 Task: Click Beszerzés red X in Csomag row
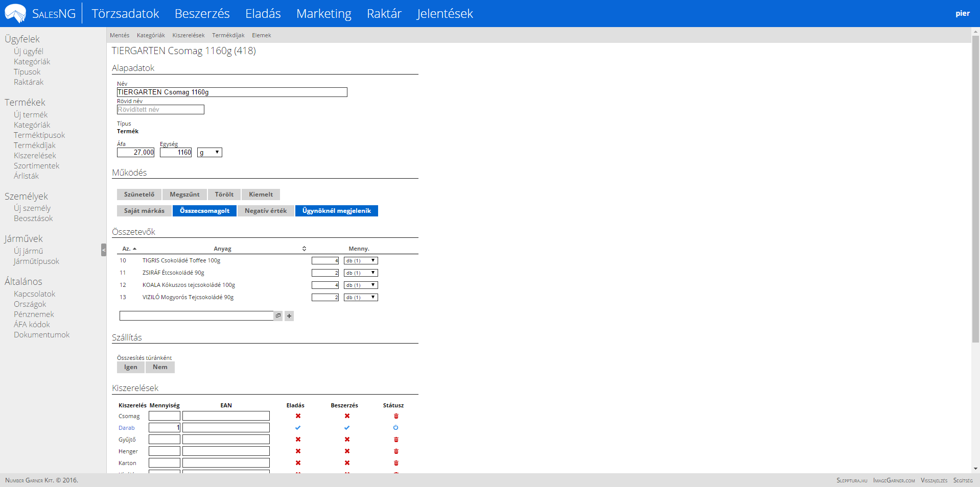tap(347, 416)
